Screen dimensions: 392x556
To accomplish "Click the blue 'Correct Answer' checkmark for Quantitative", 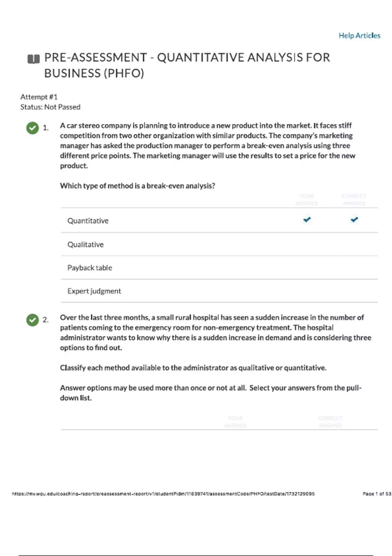I will tap(354, 220).
